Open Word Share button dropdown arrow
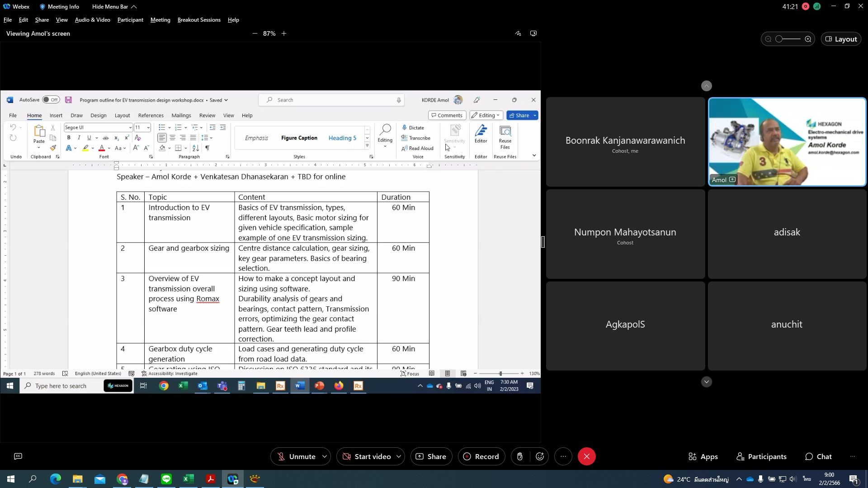The height and width of the screenshot is (488, 868). click(535, 115)
